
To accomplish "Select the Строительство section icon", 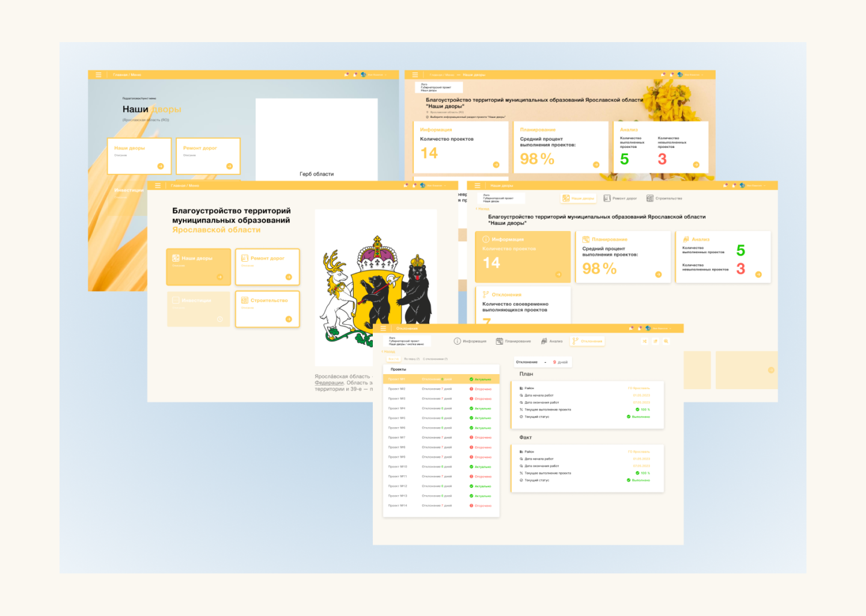I will point(649,198).
